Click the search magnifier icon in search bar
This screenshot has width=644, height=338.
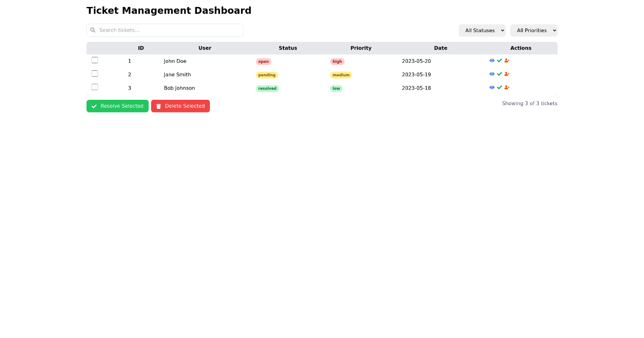tap(93, 30)
